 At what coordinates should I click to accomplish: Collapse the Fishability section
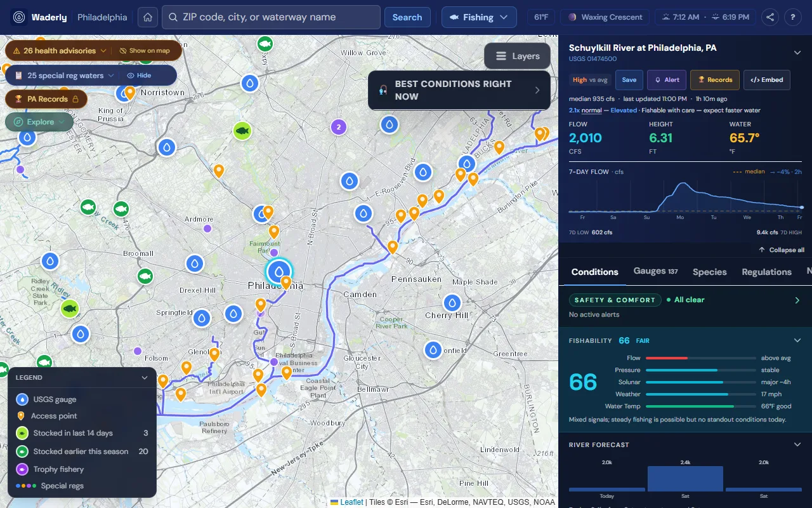(x=797, y=340)
